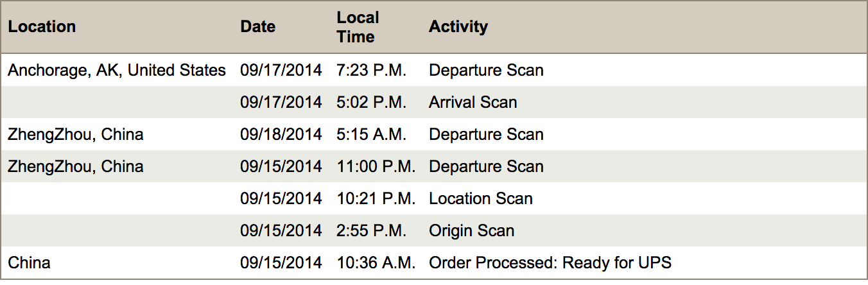Click the 5:15 A.M. Departure Scan activity

[486, 135]
